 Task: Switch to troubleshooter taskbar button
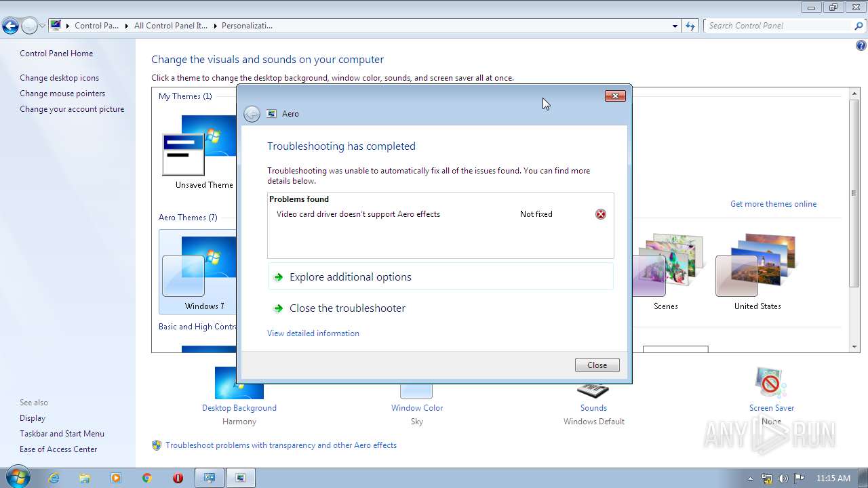(241, 478)
